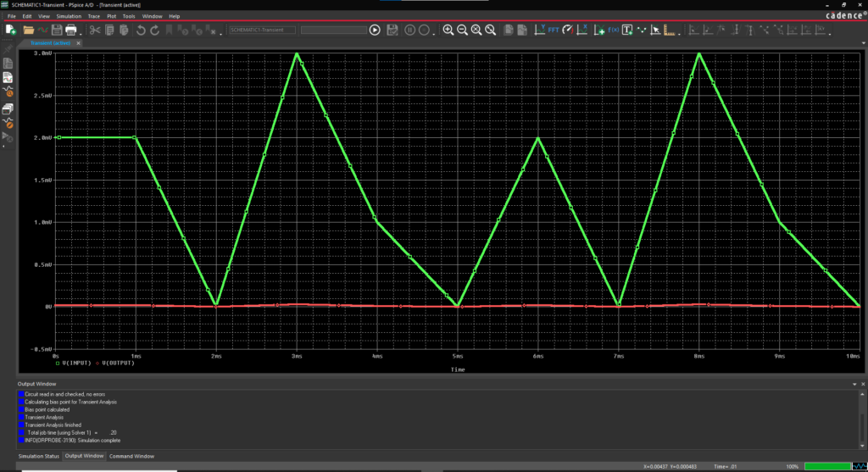Toggle logarithmic Y axis
The image size is (868, 472).
[x=540, y=30]
